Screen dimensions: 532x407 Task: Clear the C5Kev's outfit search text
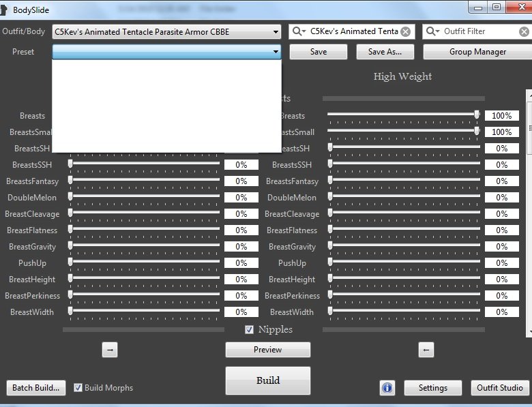click(x=405, y=31)
